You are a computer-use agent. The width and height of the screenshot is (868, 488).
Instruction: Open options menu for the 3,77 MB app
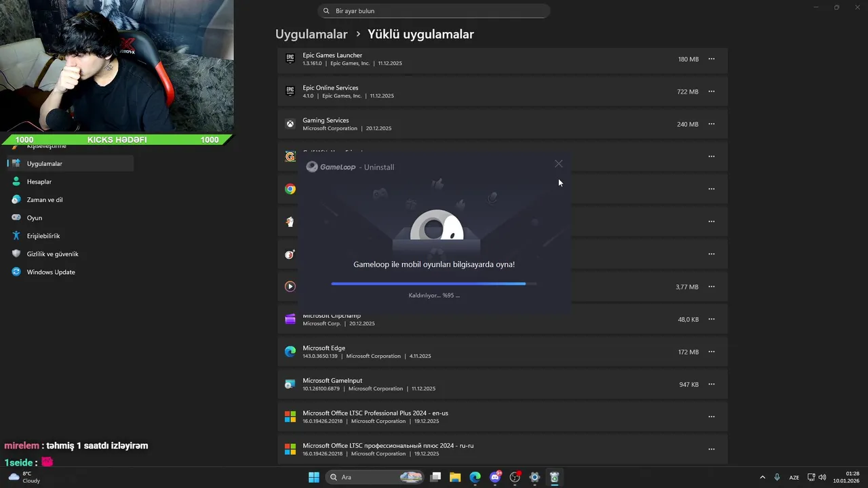(711, 287)
